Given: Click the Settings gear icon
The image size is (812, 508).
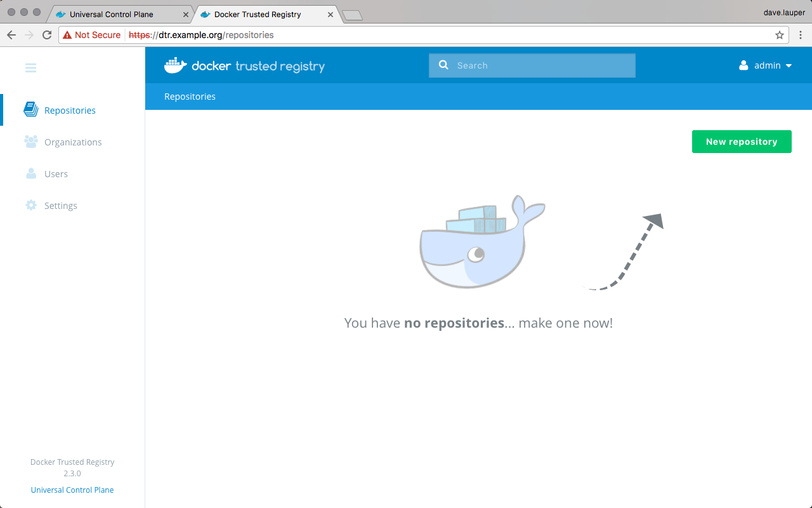Looking at the screenshot, I should pos(30,205).
